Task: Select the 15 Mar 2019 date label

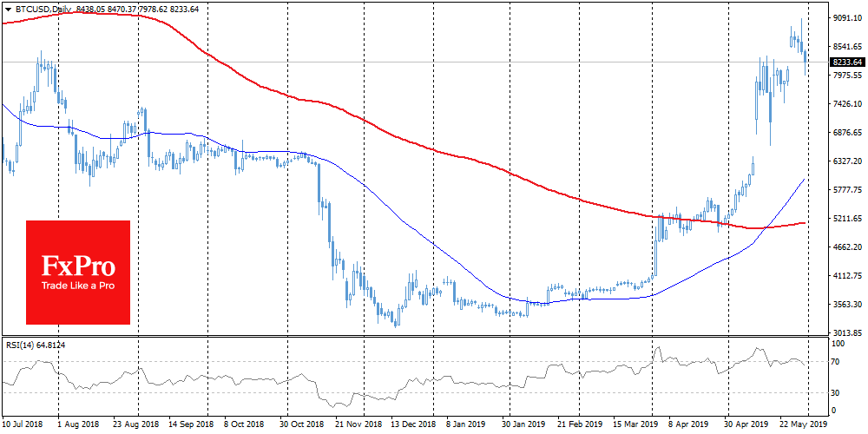Action: pyautogui.click(x=637, y=425)
